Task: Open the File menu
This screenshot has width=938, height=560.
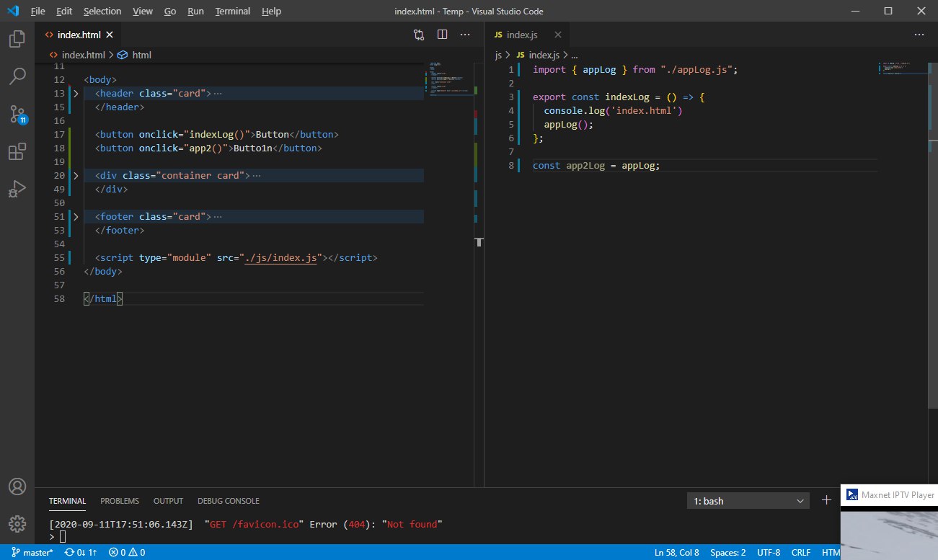Action: (38, 12)
